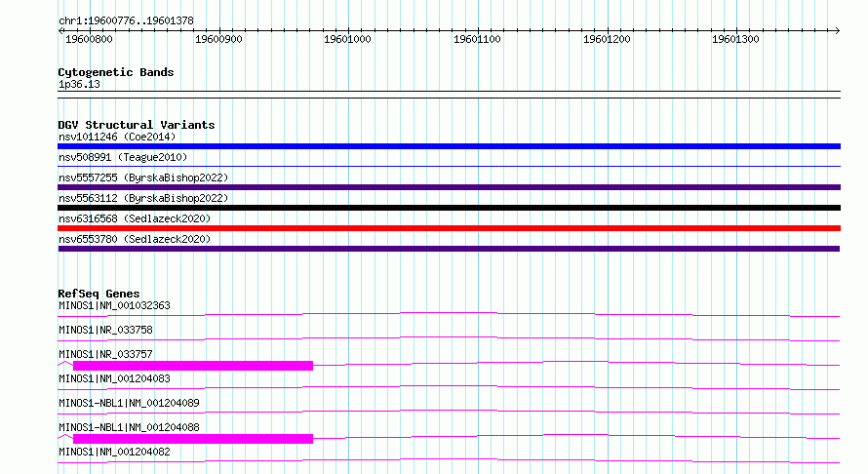Viewport: 868px width, 474px height.
Task: Click the 1p36.13 cytogenetic band label
Action: (x=79, y=84)
